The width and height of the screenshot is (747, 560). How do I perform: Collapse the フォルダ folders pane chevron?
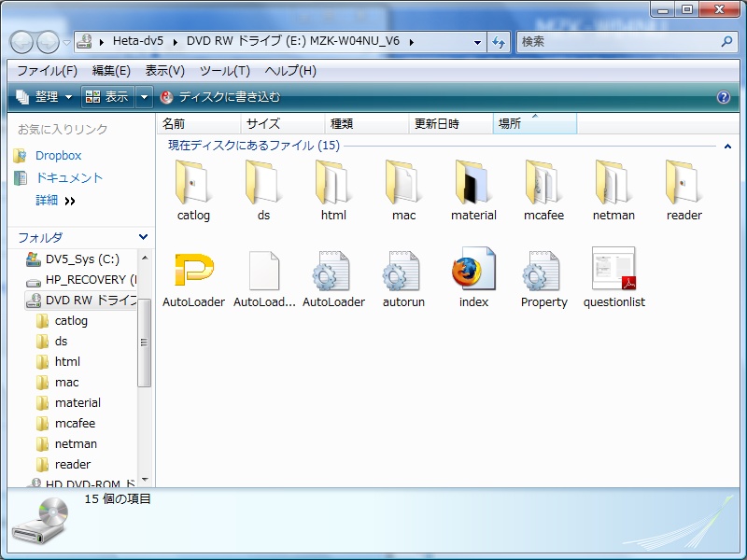[143, 237]
